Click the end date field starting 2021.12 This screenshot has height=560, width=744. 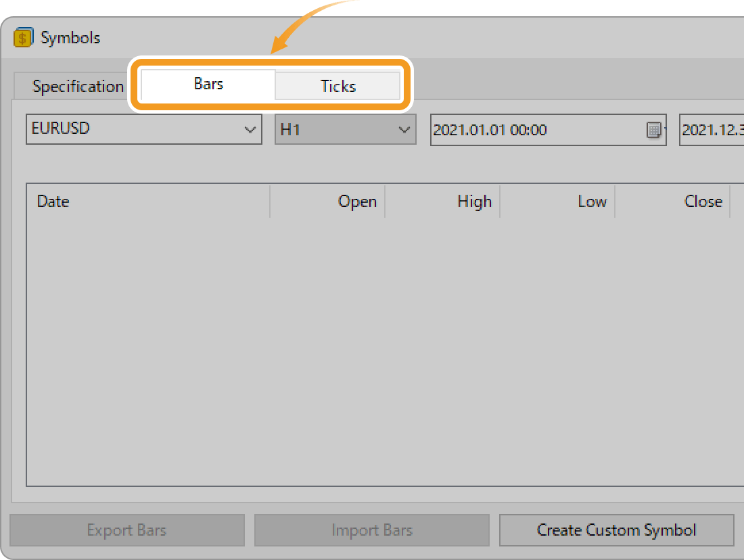tap(712, 130)
